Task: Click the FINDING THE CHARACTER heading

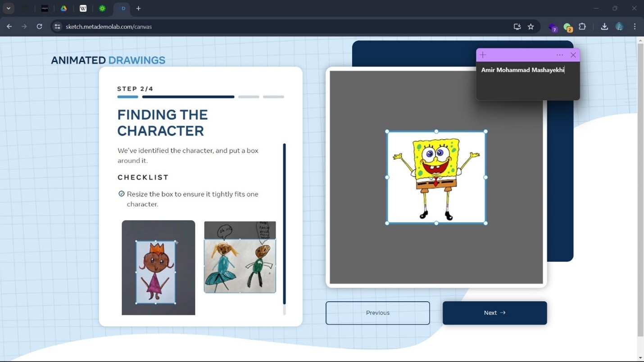Action: pyautogui.click(x=163, y=122)
